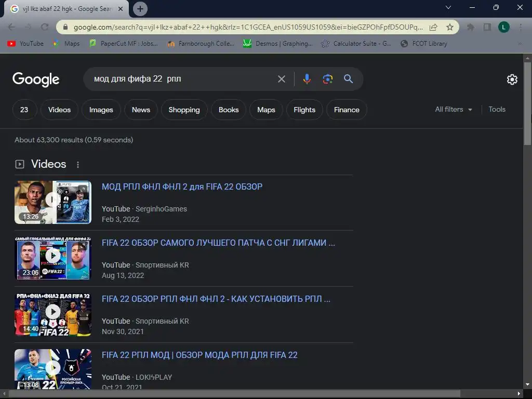Viewport: 532px width, 399px height.
Task: Reload the page
Action: click(x=45, y=27)
